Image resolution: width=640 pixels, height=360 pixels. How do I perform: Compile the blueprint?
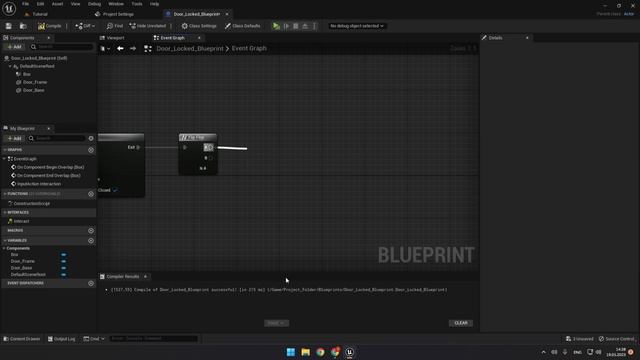[x=49, y=26]
